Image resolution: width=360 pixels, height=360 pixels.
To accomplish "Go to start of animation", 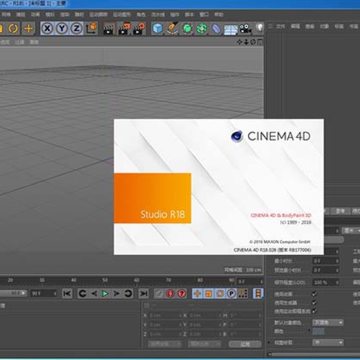I will click(67, 294).
